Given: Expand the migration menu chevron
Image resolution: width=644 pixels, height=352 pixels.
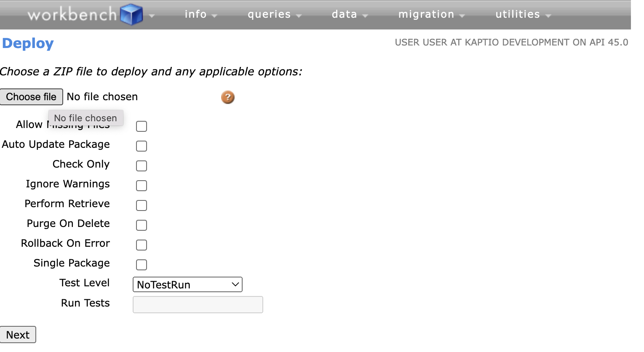Looking at the screenshot, I should coord(462,15).
